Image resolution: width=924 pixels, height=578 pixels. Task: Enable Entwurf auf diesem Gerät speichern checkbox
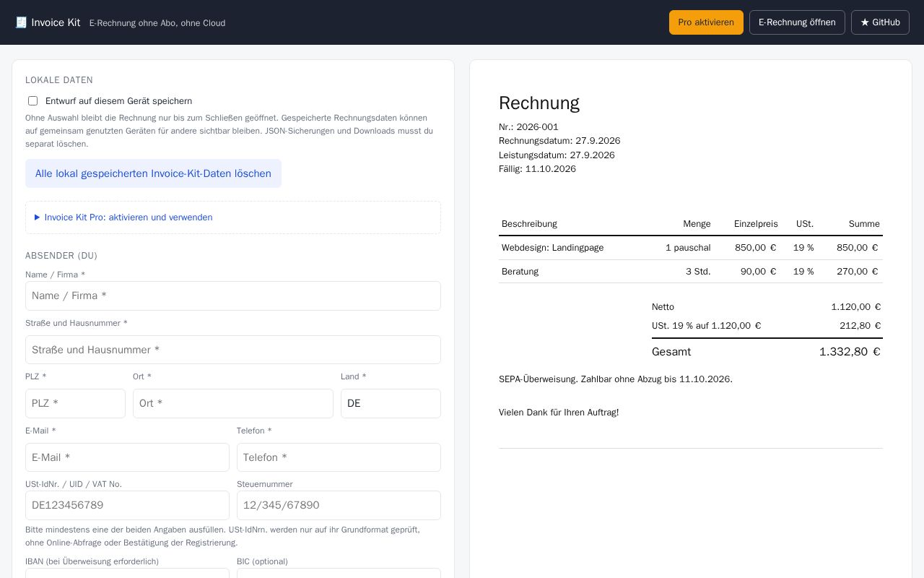click(32, 101)
